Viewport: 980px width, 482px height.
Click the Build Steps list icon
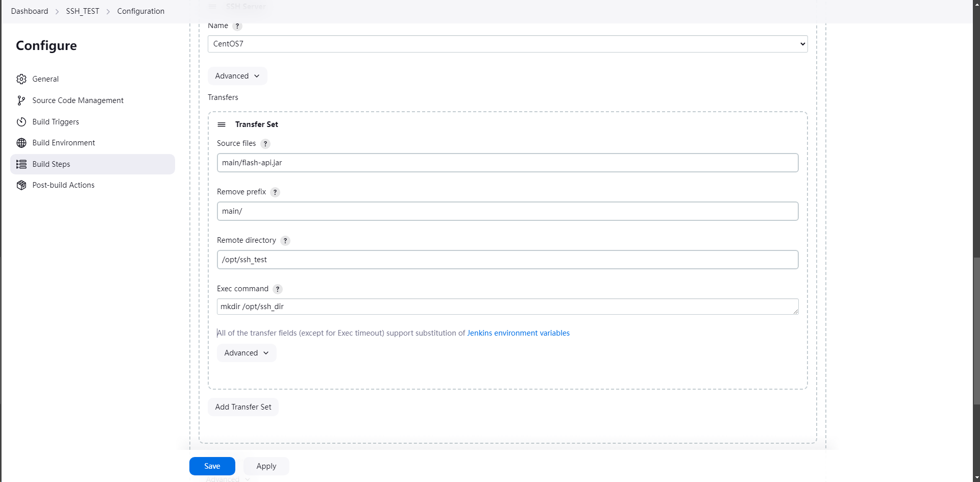pyautogui.click(x=21, y=164)
